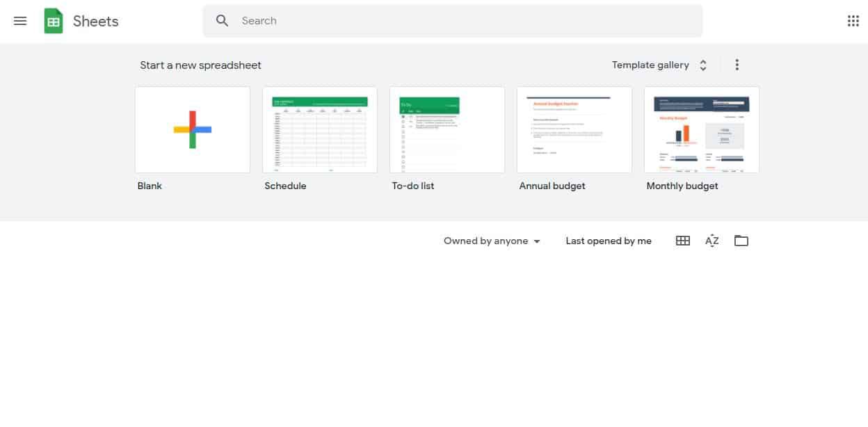
Task: Create a Blank spreadsheet
Action: click(193, 129)
